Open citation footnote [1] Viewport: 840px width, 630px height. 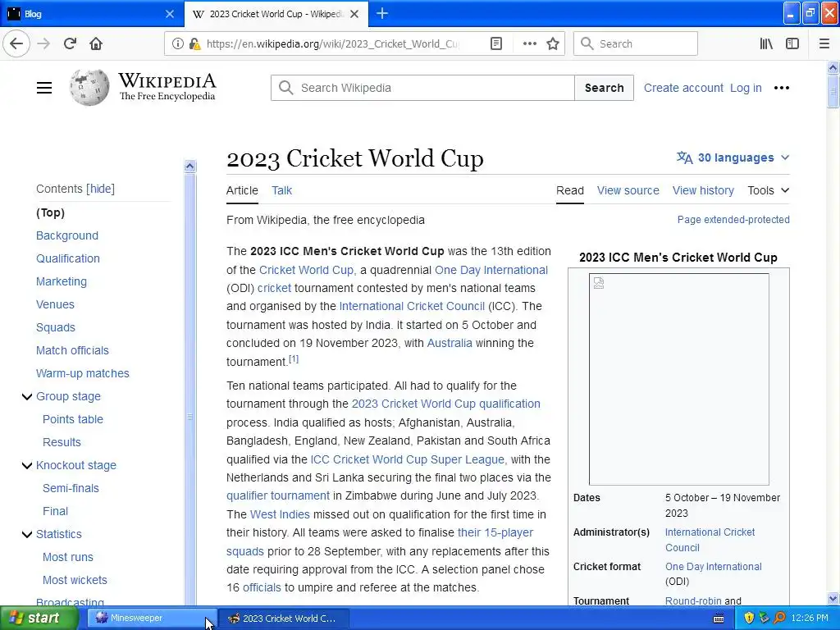click(294, 359)
